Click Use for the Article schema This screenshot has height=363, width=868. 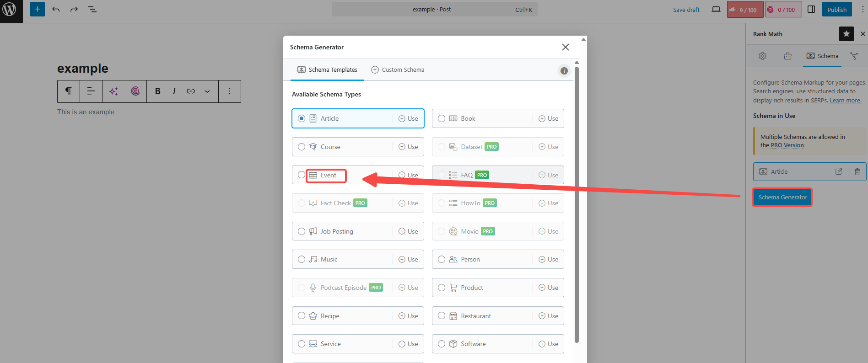pos(408,118)
